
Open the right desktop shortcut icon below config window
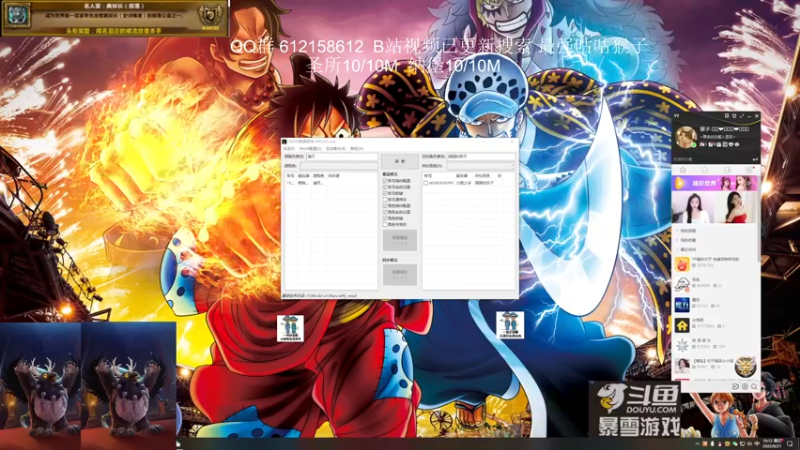[510, 325]
